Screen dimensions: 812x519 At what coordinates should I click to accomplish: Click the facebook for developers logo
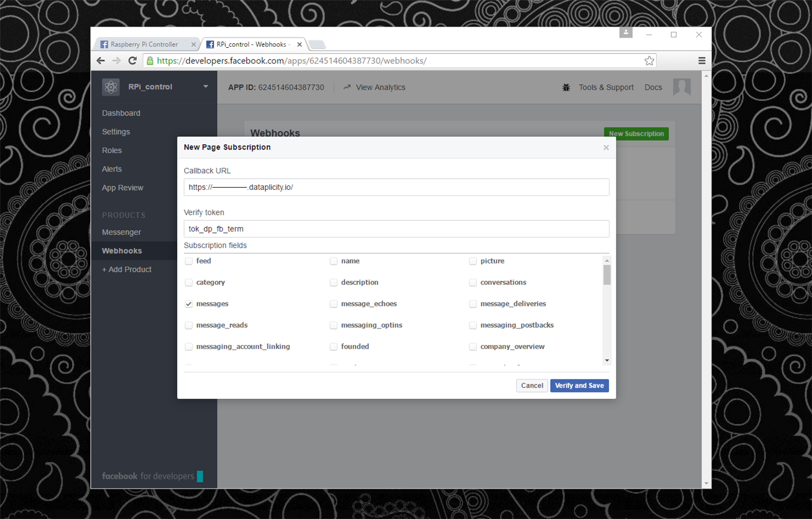tap(152, 476)
